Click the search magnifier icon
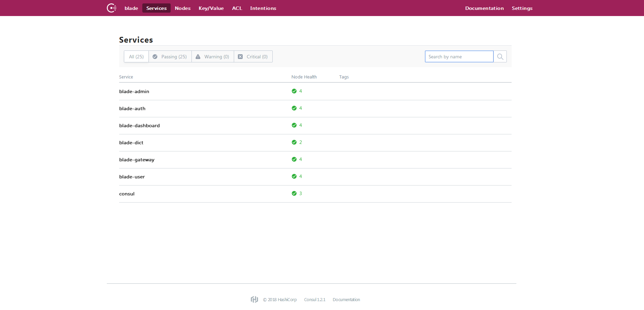This screenshot has height=310, width=644. point(500,57)
